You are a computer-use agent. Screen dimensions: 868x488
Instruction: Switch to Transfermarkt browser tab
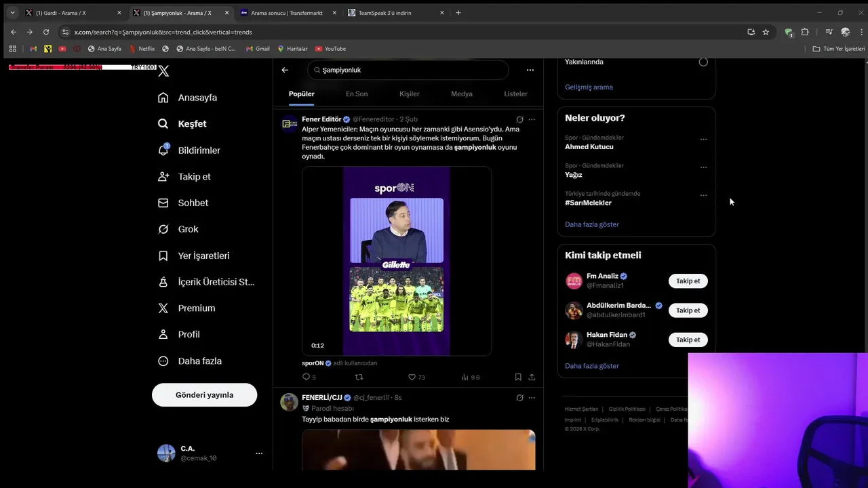coord(288,13)
